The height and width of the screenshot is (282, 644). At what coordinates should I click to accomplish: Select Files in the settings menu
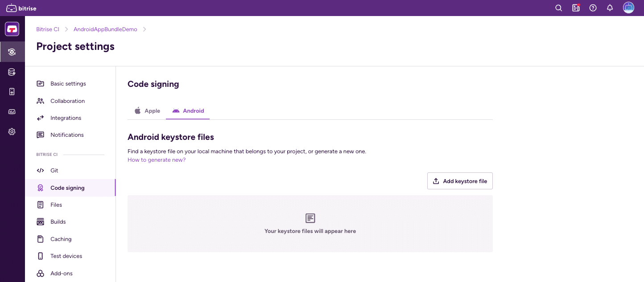point(56,204)
